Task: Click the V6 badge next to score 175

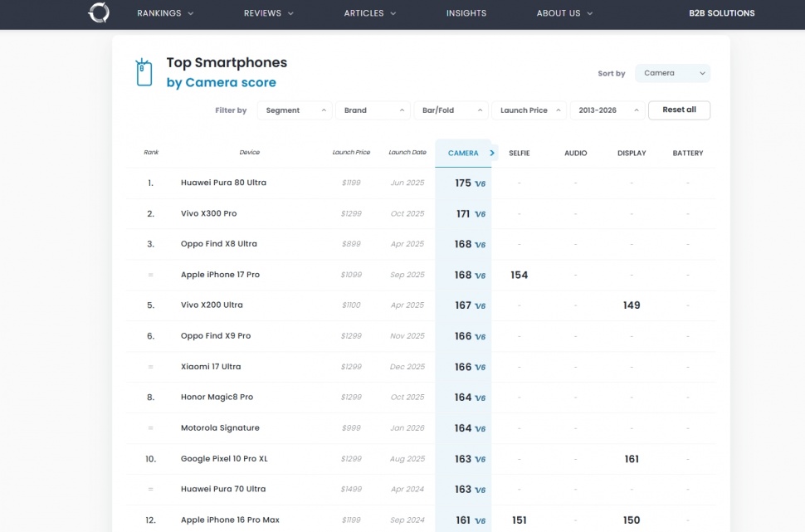Action: click(x=480, y=183)
